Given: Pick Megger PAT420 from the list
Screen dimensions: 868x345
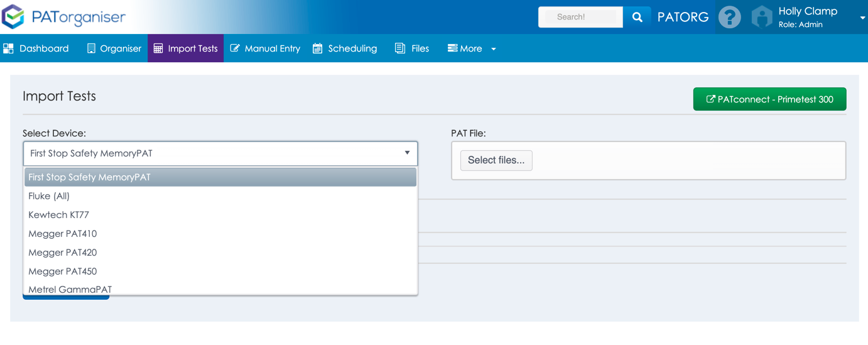Looking at the screenshot, I should point(220,253).
